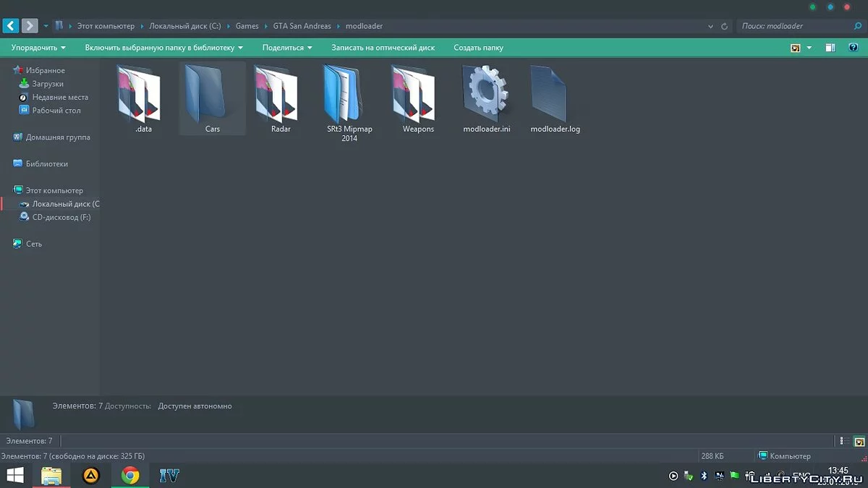
Task: Click the search magnifier icon
Action: 858,26
